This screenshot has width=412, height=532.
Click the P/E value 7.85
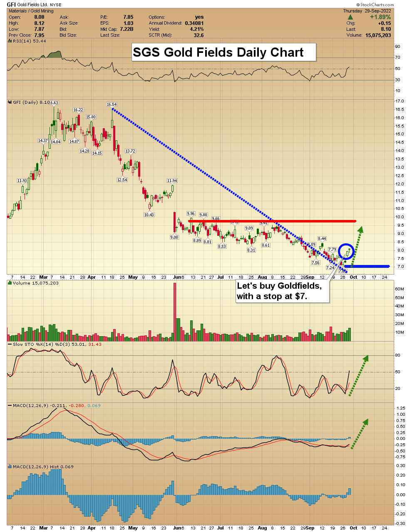(x=128, y=17)
